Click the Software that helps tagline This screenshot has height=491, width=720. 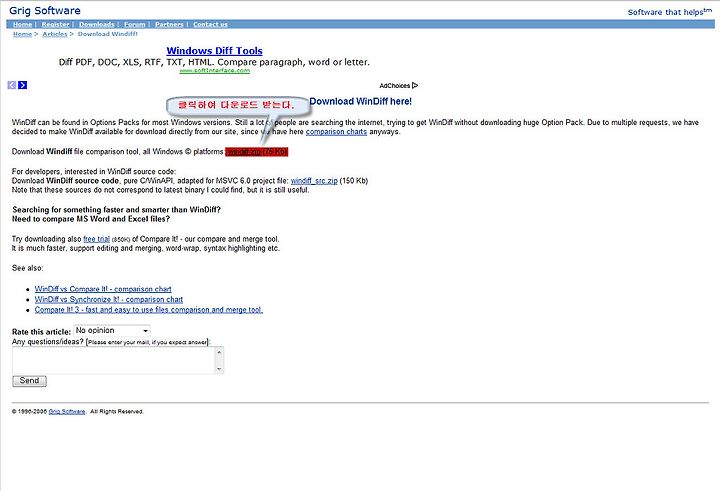coord(669,12)
